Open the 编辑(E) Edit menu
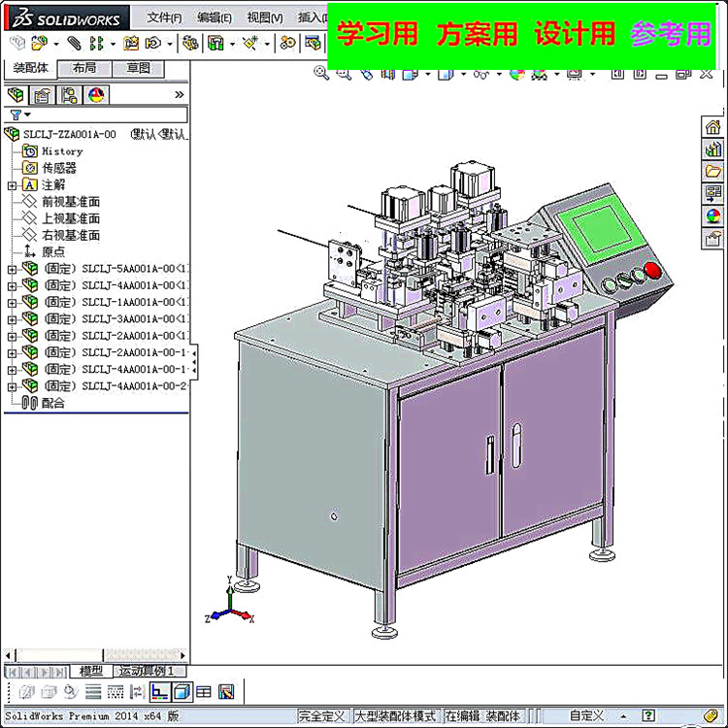This screenshot has width=728, height=728. click(x=215, y=17)
